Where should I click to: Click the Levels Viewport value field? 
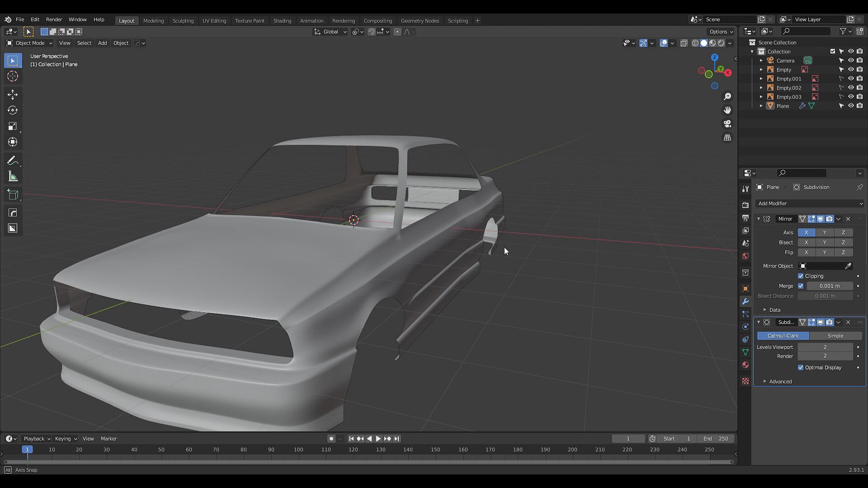click(x=825, y=347)
